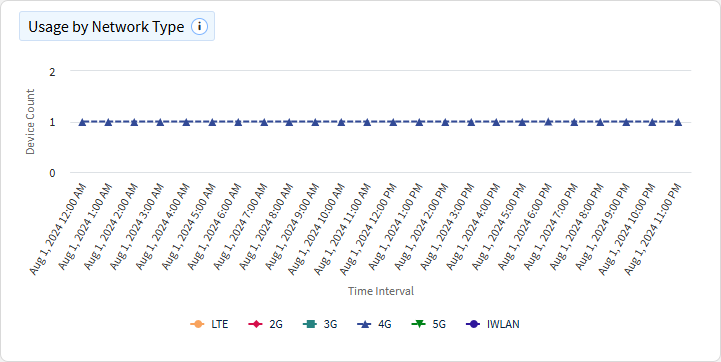721x362 pixels.
Task: Select the 4G data point at 7:00 PM
Action: tap(574, 122)
